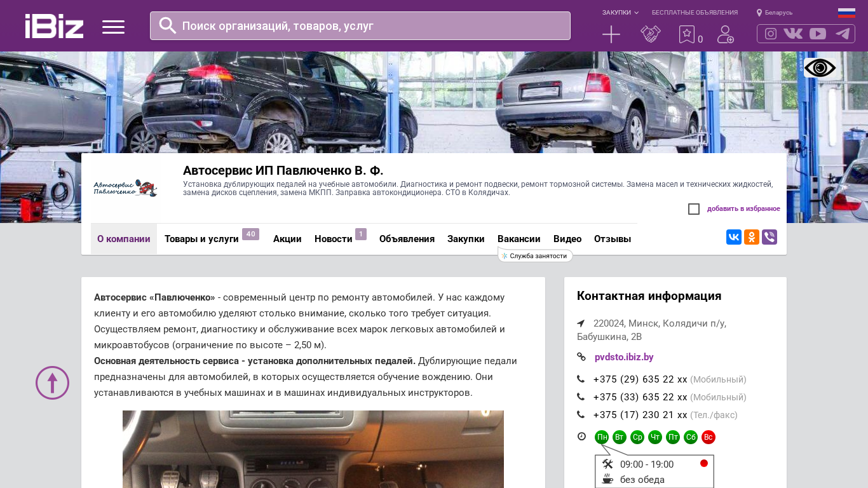Select Saturday (Сб) schedule day
The height and width of the screenshot is (488, 868).
tap(691, 437)
